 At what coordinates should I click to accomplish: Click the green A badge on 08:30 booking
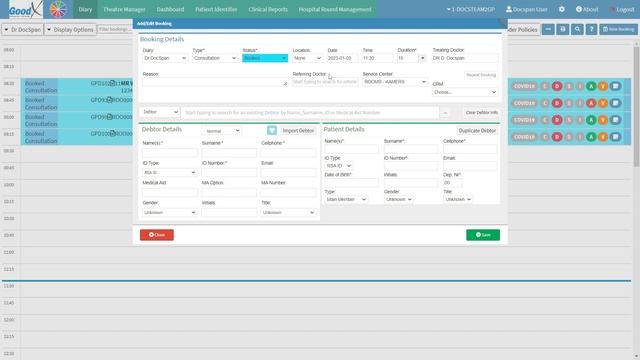[591, 86]
